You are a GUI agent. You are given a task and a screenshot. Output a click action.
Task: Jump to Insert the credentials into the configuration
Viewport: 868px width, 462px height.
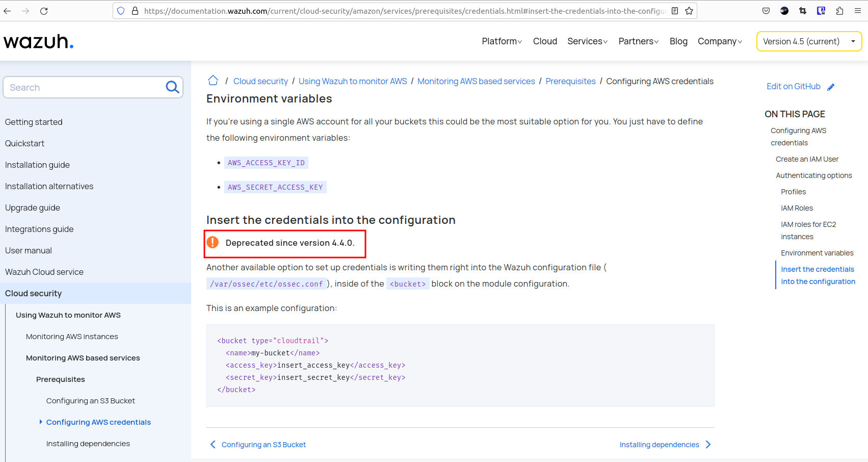click(x=818, y=275)
